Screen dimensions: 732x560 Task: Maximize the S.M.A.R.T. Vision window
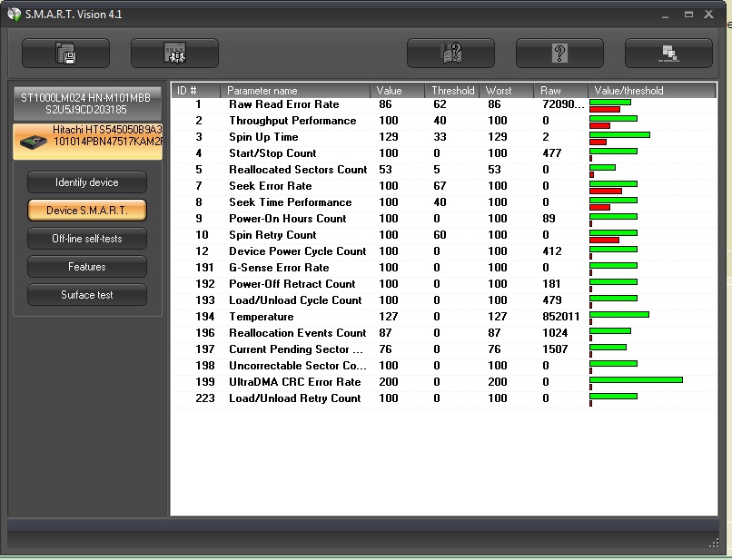click(x=688, y=15)
